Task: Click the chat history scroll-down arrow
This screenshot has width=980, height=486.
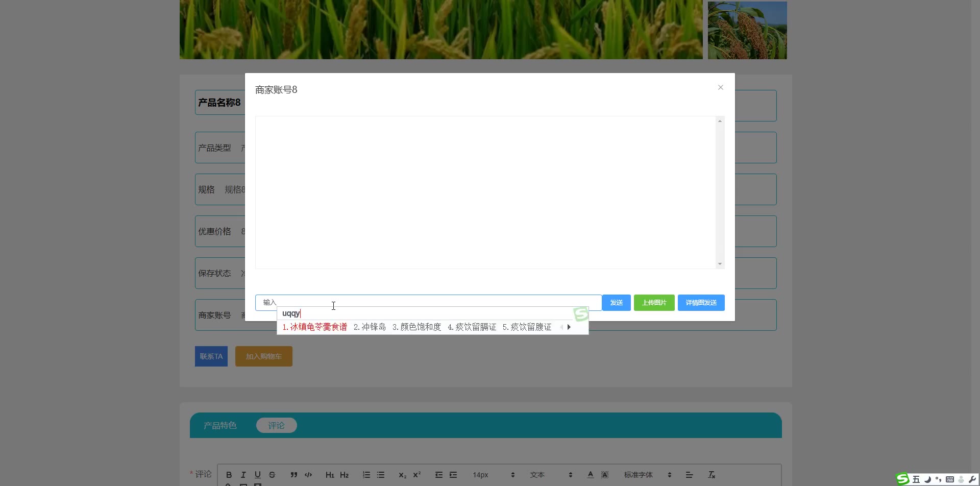Action: (x=720, y=264)
